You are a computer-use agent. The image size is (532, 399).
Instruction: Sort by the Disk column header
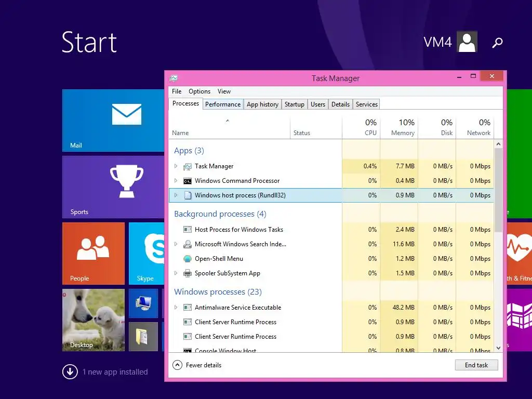tap(437, 128)
